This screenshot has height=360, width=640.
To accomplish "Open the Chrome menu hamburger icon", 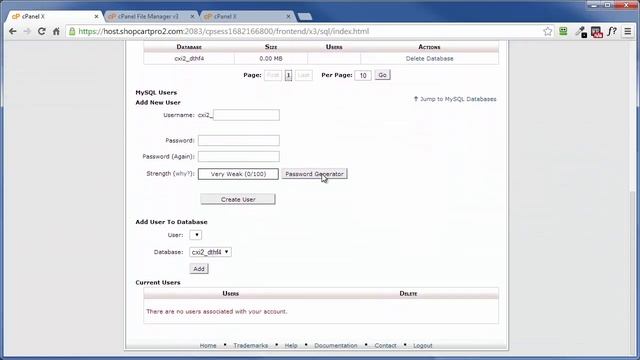I will 628,31.
